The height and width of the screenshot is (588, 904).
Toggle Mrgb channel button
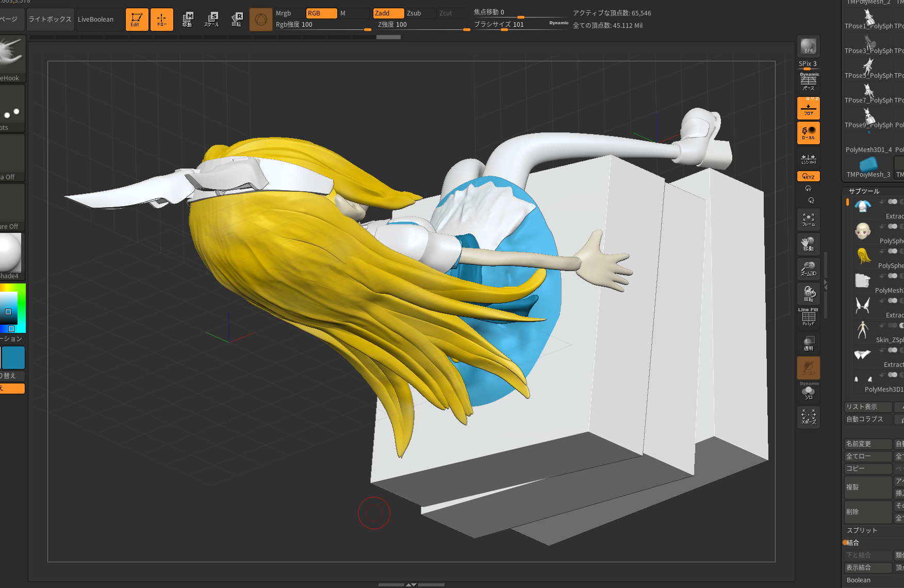[x=289, y=13]
